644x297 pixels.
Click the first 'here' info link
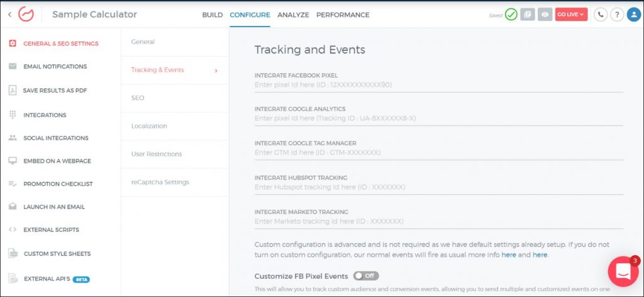click(x=508, y=255)
